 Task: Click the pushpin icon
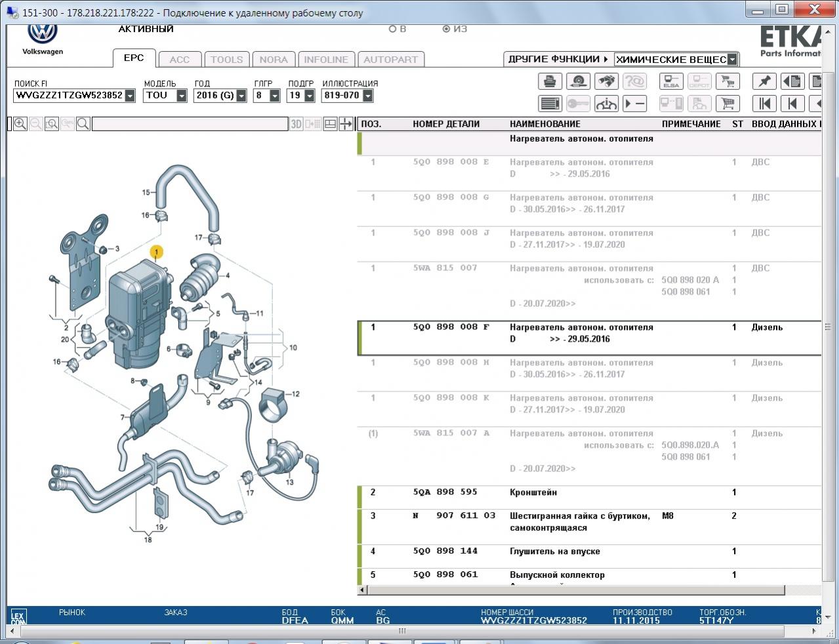pos(765,81)
